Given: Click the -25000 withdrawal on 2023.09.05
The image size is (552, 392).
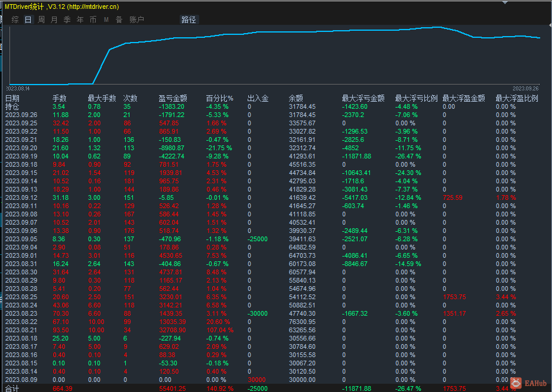Looking at the screenshot, I should (x=257, y=239).
